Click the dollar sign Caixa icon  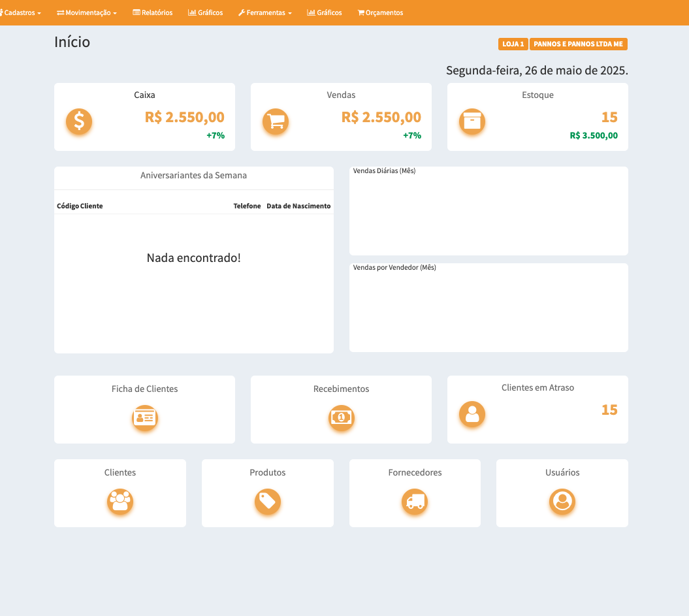pyautogui.click(x=79, y=122)
